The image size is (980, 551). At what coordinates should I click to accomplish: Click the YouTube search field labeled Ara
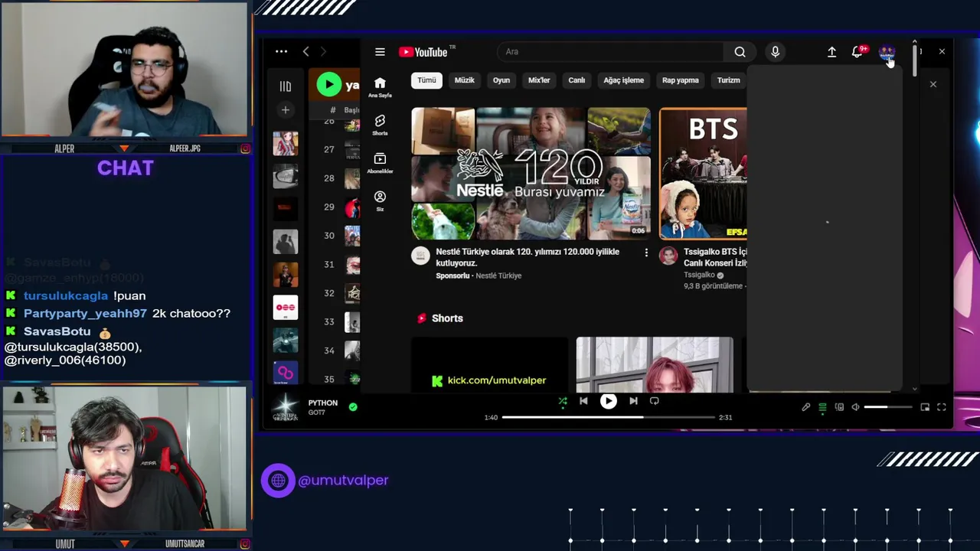pos(611,51)
